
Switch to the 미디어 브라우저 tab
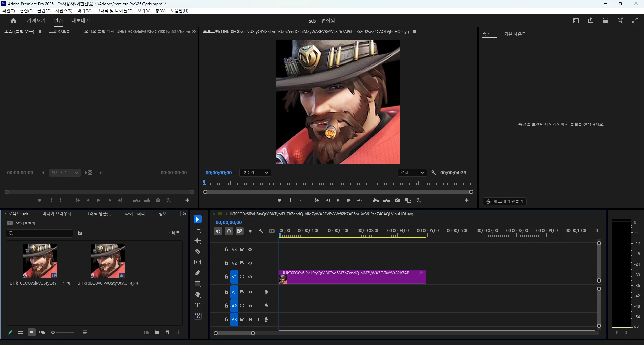57,214
